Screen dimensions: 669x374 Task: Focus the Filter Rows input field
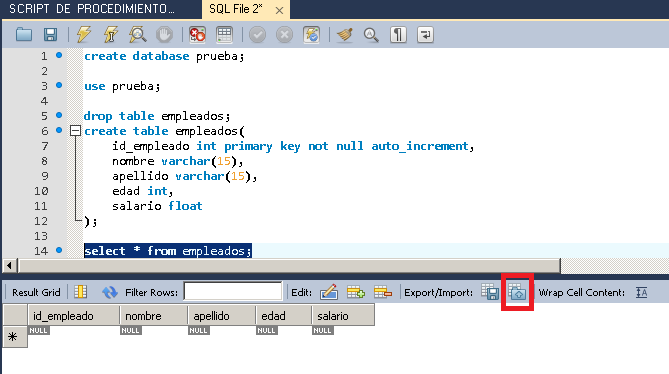coord(233,292)
